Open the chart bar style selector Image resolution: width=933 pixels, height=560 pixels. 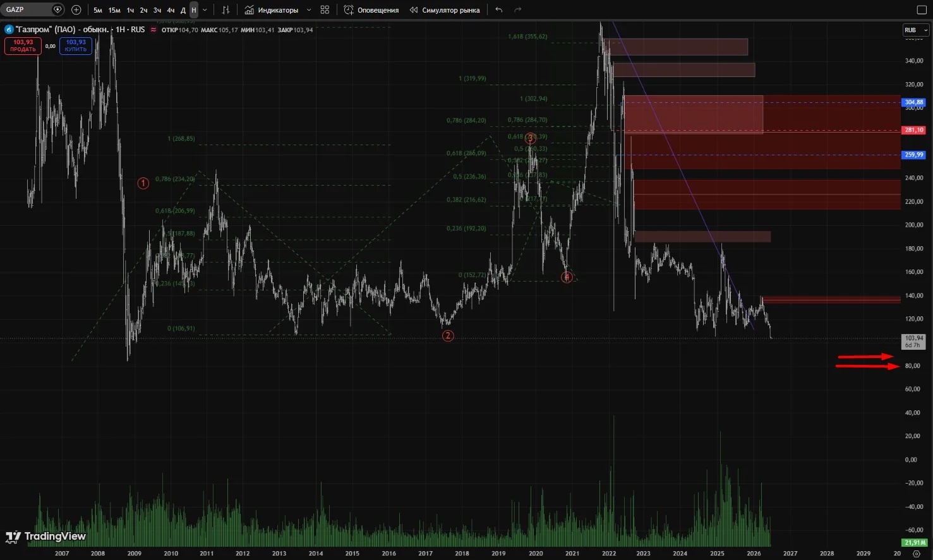tap(226, 10)
